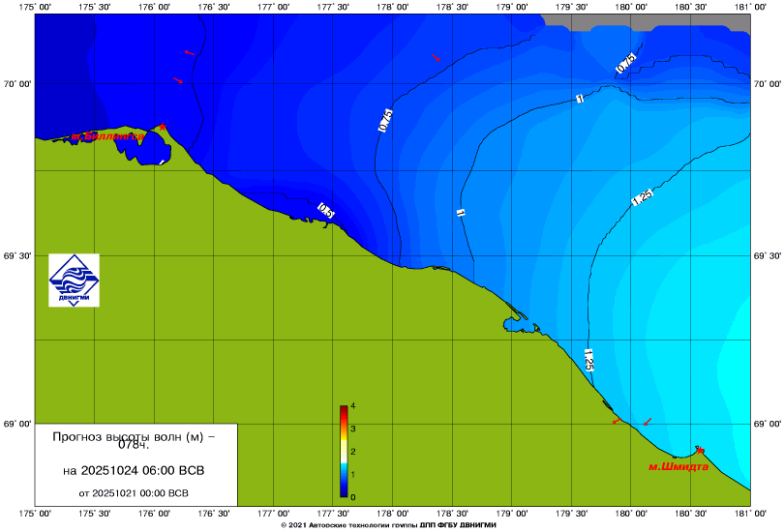Image resolution: width=784 pixels, height=532 pixels.
Task: Click the 69°30' latitude label on the right
Action: [x=767, y=256]
